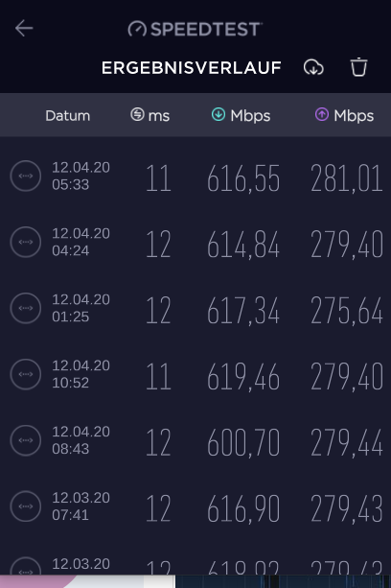Sort by upload Mbps header

[x=344, y=115]
